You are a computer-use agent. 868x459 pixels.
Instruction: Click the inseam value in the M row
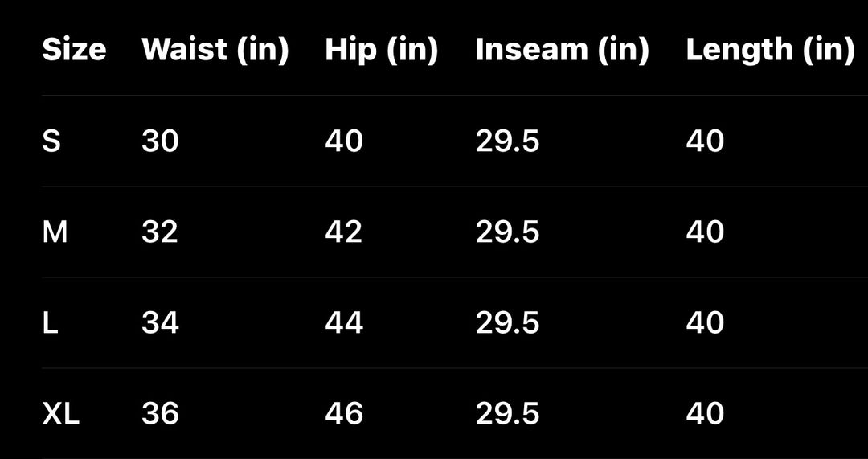click(x=507, y=232)
